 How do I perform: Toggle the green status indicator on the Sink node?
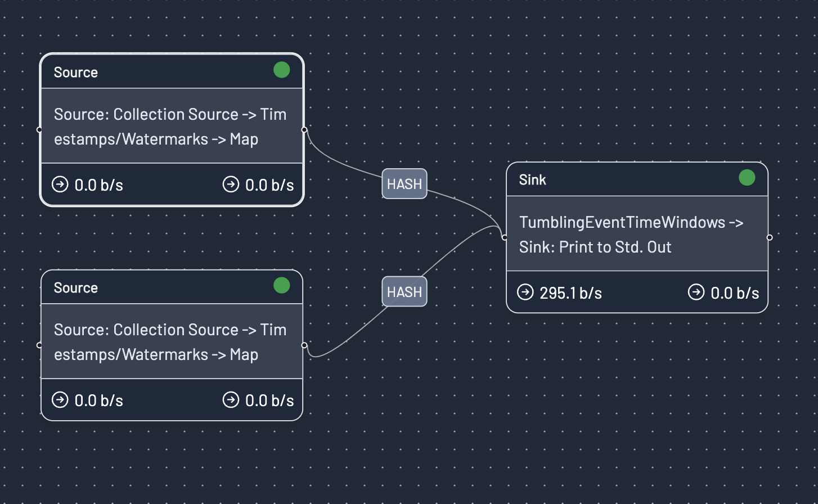(x=747, y=177)
